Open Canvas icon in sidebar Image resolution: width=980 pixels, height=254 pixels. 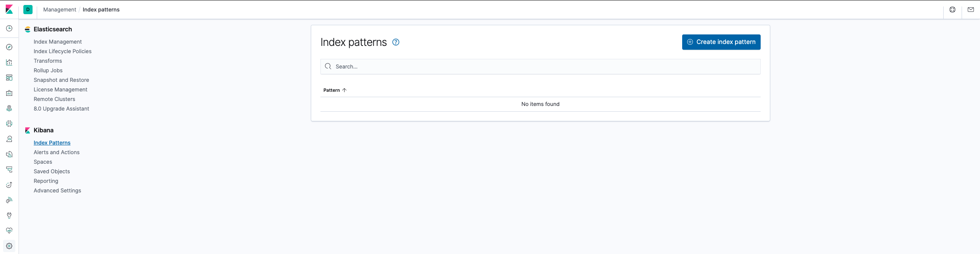click(9, 93)
